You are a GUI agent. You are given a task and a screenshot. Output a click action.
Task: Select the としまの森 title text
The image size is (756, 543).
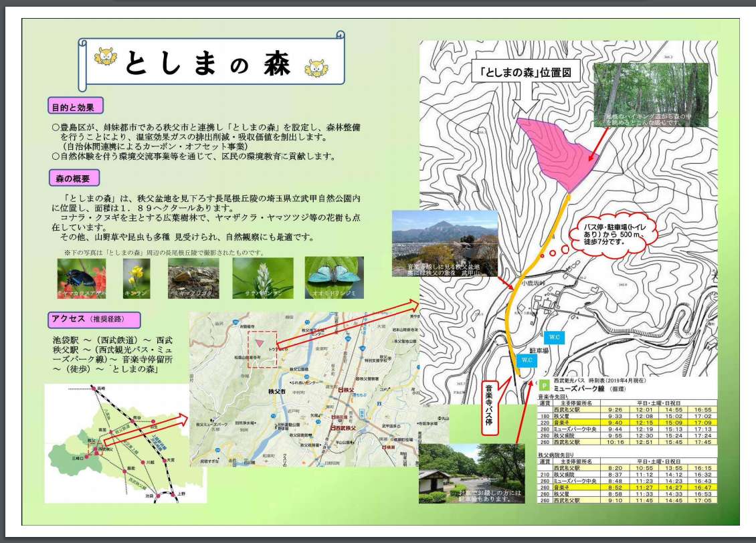pyautogui.click(x=208, y=64)
